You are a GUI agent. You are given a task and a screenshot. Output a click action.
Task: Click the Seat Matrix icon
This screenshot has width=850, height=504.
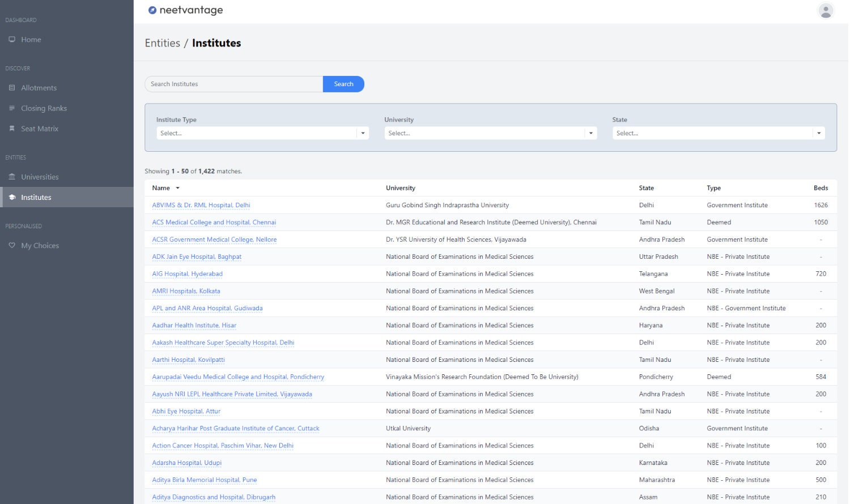point(12,129)
